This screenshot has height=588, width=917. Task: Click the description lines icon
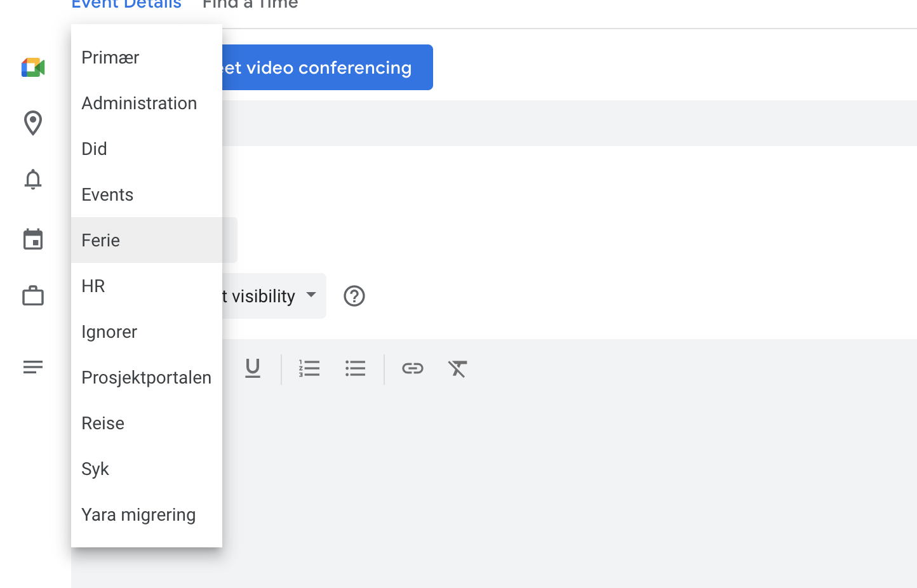click(33, 366)
